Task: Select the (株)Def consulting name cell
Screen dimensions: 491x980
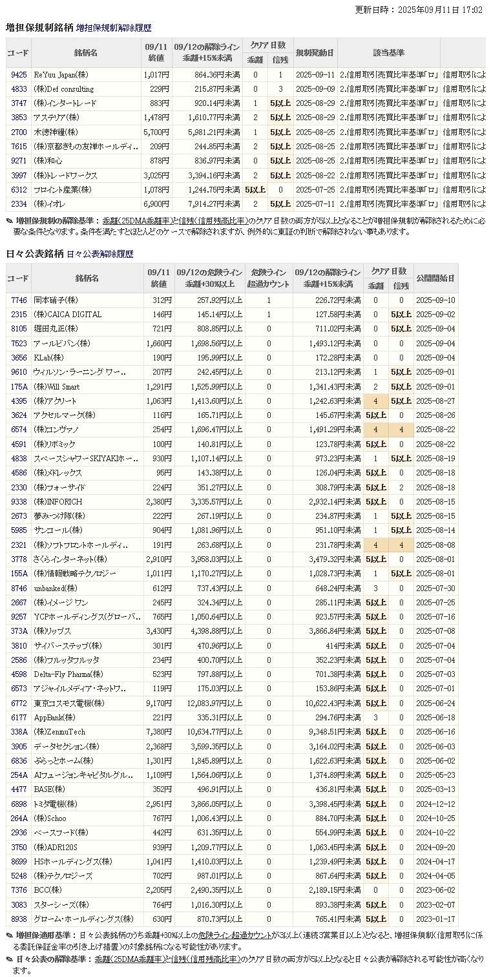Action: [x=86, y=89]
